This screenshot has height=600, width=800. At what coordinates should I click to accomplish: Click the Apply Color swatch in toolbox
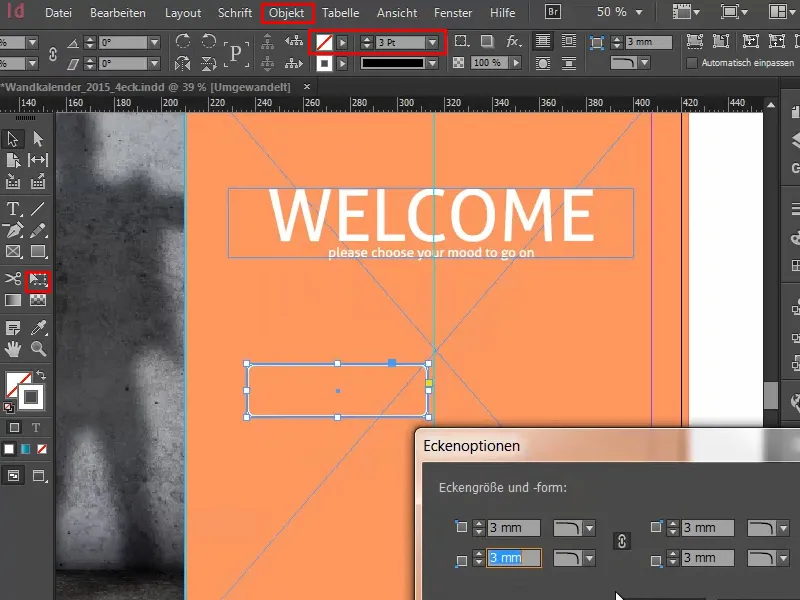click(9, 449)
